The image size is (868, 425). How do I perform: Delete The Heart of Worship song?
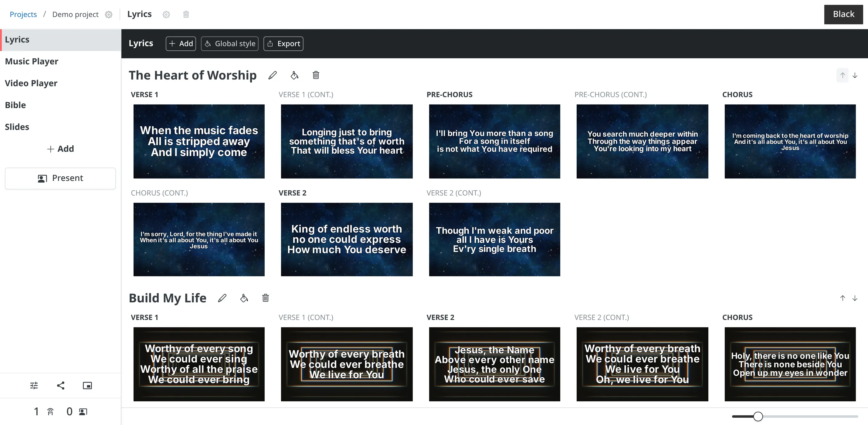pyautogui.click(x=316, y=75)
